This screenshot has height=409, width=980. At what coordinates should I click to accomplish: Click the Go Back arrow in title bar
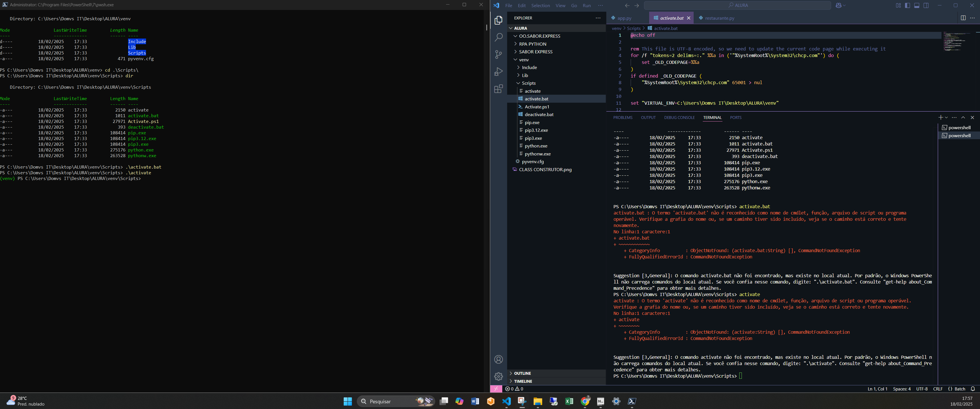tap(627, 5)
